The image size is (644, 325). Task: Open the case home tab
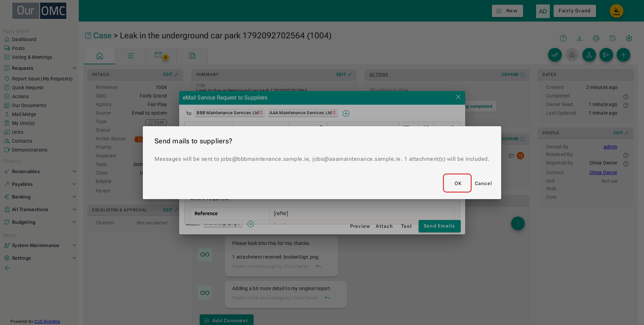100,56
